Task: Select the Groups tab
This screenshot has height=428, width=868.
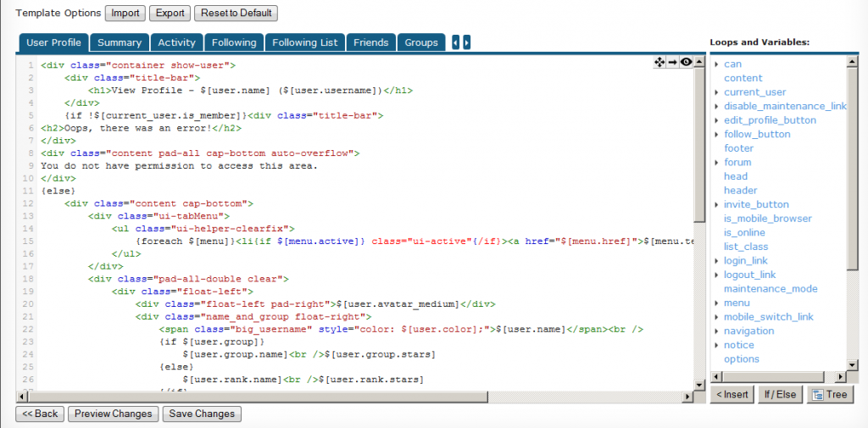Action: point(421,42)
